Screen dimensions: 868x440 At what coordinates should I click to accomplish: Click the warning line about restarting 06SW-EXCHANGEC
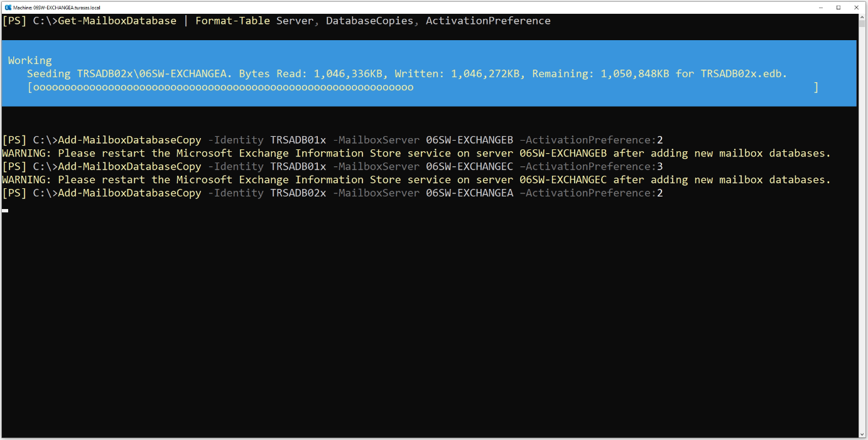pyautogui.click(x=416, y=180)
